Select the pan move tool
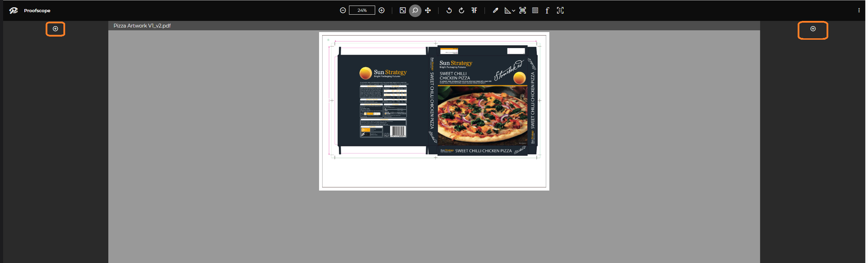 (x=428, y=10)
